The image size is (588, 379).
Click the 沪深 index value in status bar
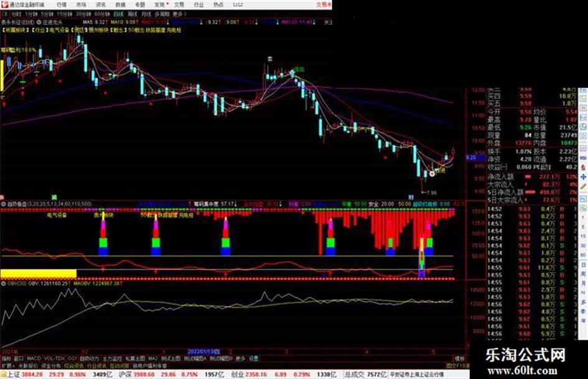point(144,375)
